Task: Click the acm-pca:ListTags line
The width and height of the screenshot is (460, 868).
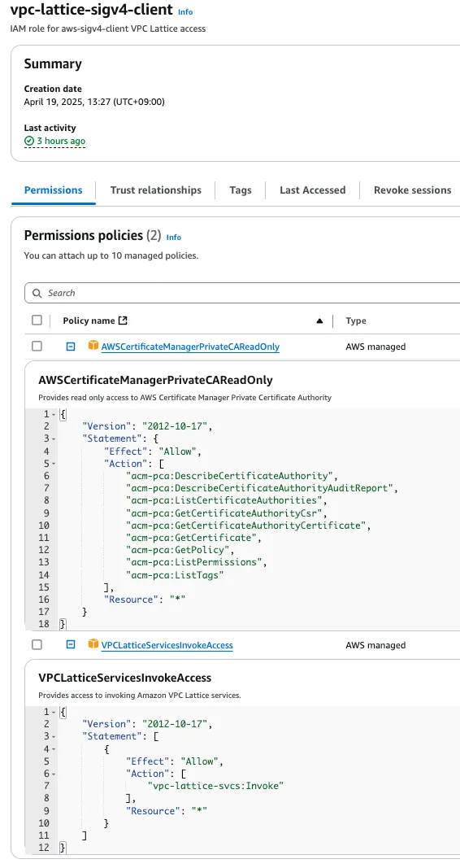Action: tap(176, 575)
